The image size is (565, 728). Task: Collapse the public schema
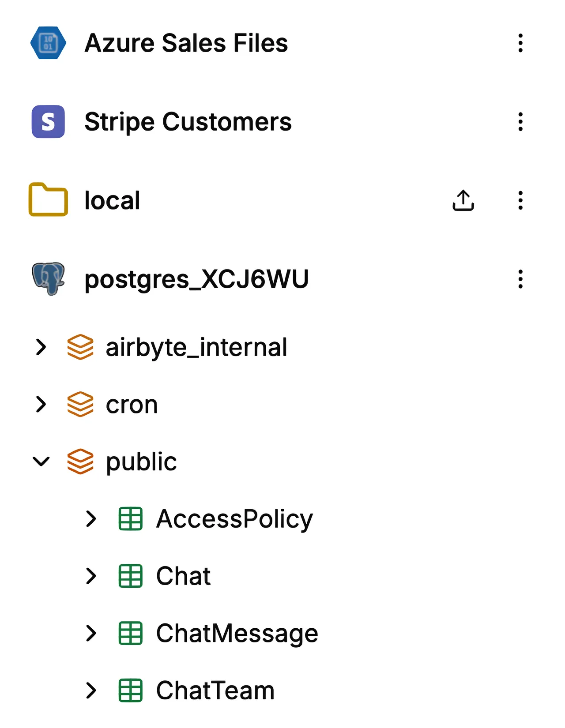41,462
